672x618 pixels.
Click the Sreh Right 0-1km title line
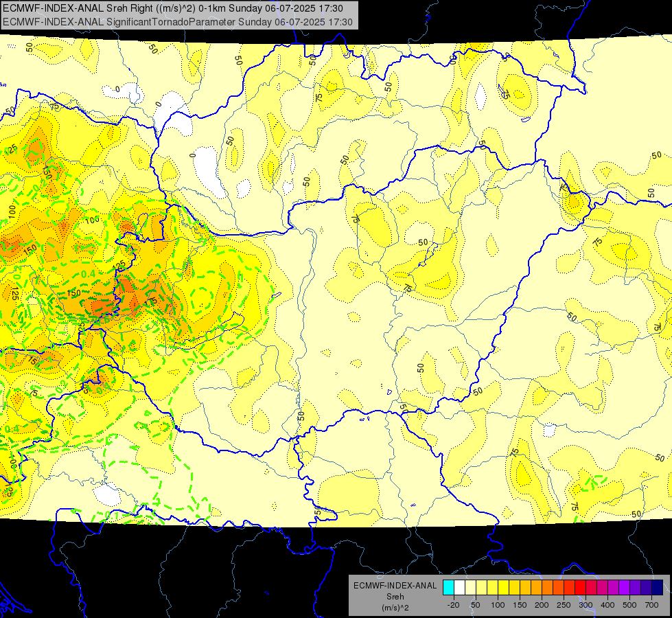173,8
